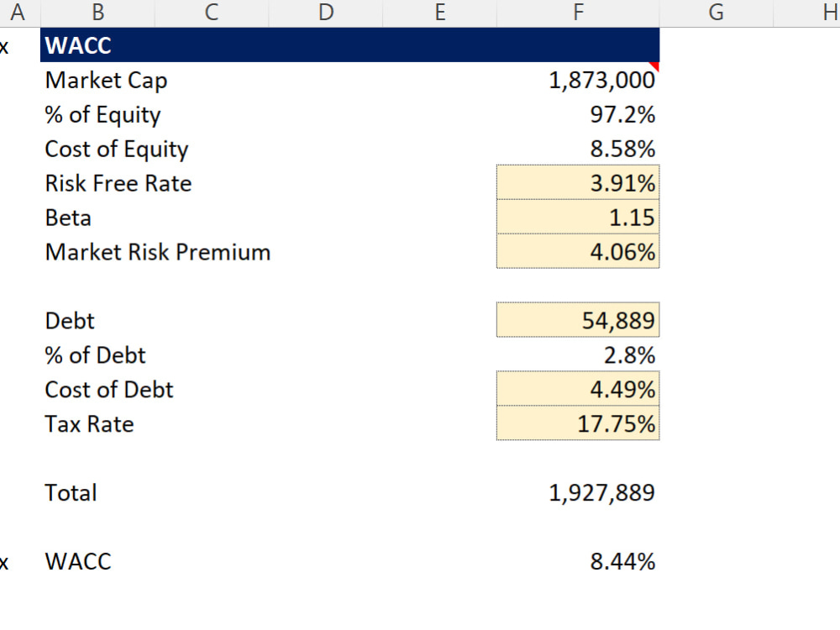Select the 8.44% WACC result cell
Image resolution: width=840 pixels, height=630 pixels.
click(622, 561)
